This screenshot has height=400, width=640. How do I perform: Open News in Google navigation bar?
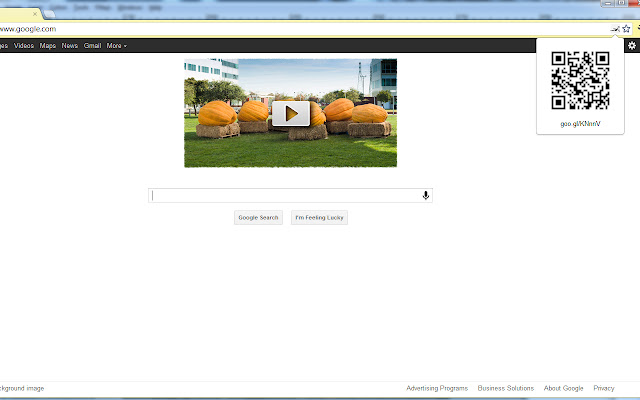pyautogui.click(x=69, y=46)
